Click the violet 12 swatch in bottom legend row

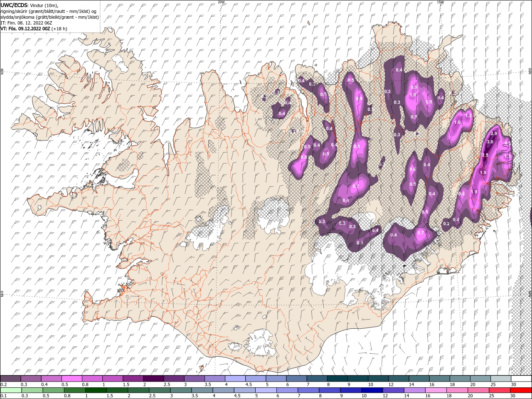point(393,390)
